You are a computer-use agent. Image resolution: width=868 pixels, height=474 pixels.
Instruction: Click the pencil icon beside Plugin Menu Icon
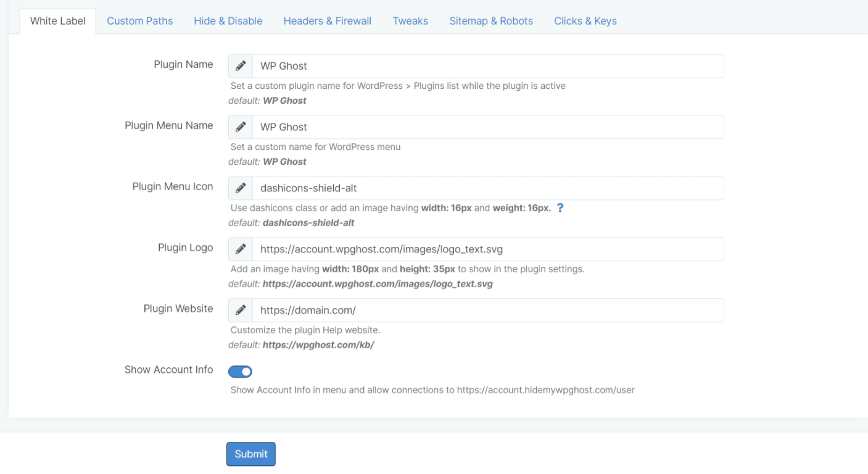point(241,188)
